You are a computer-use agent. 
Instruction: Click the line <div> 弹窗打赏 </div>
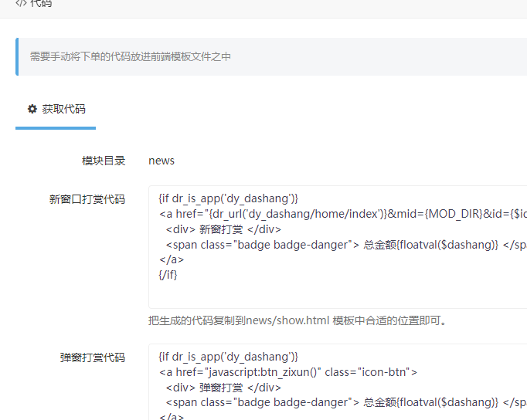click(x=223, y=388)
